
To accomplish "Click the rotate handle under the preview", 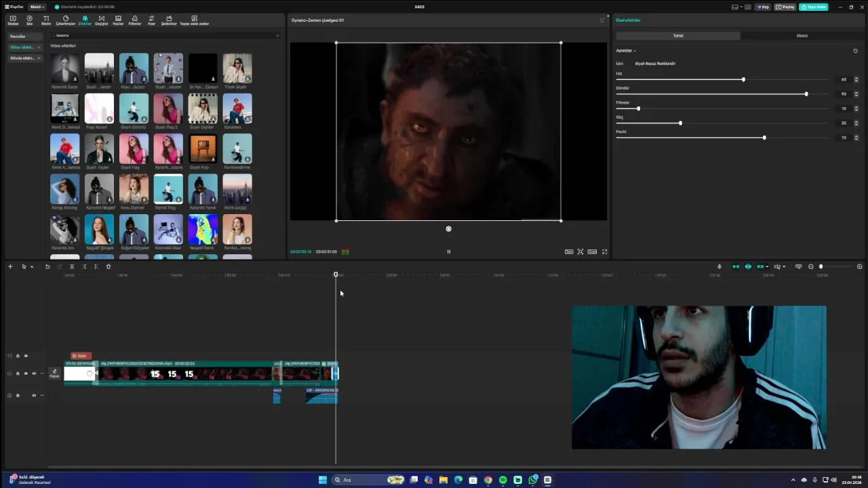I will (x=448, y=229).
